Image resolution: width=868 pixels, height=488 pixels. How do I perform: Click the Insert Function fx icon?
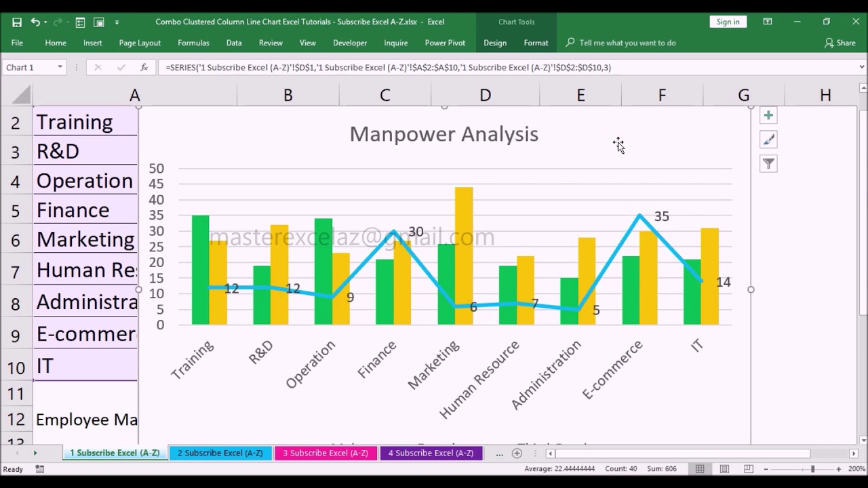click(144, 67)
